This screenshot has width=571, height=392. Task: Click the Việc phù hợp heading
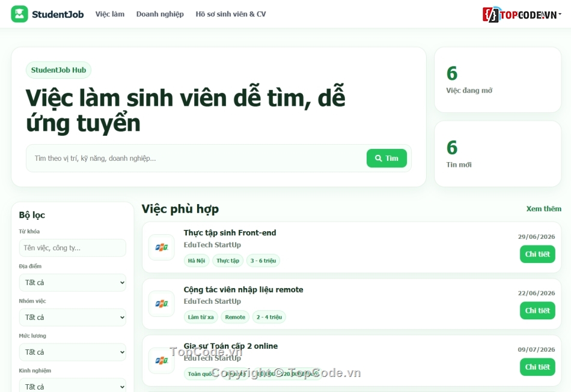coord(180,209)
